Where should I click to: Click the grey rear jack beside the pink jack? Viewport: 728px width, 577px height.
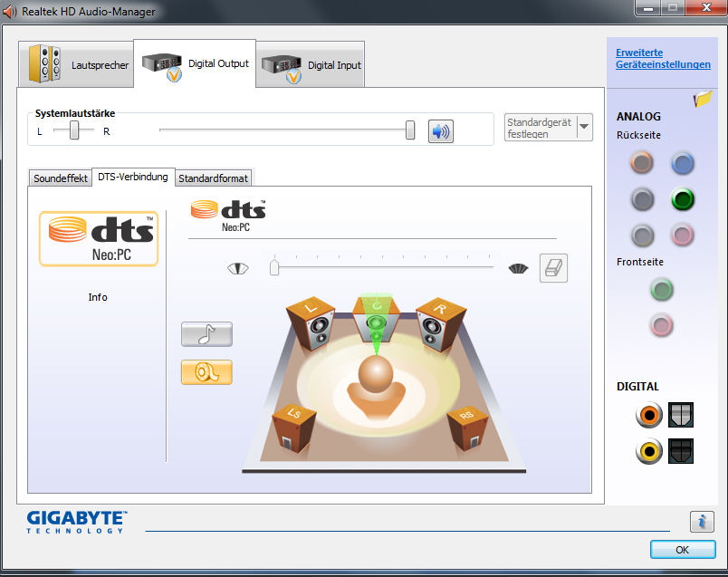click(x=643, y=236)
